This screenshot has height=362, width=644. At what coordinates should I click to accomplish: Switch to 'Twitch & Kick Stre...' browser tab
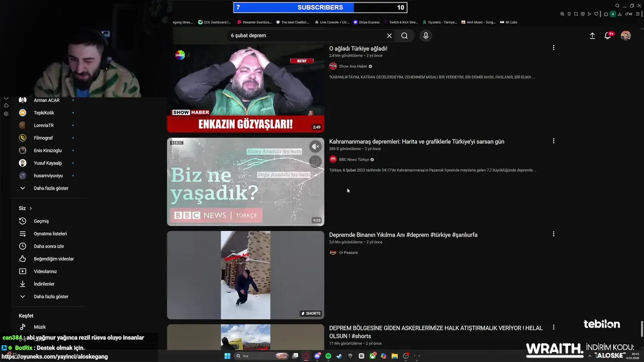point(401,22)
